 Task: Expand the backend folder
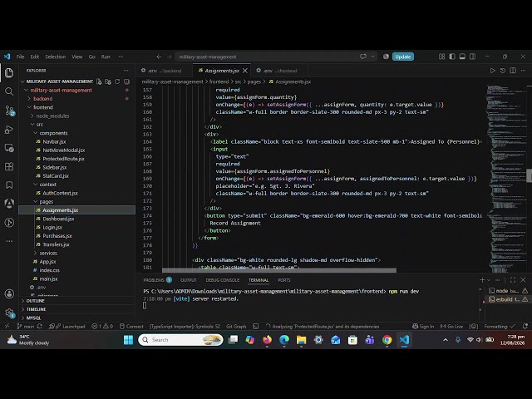tap(42, 99)
